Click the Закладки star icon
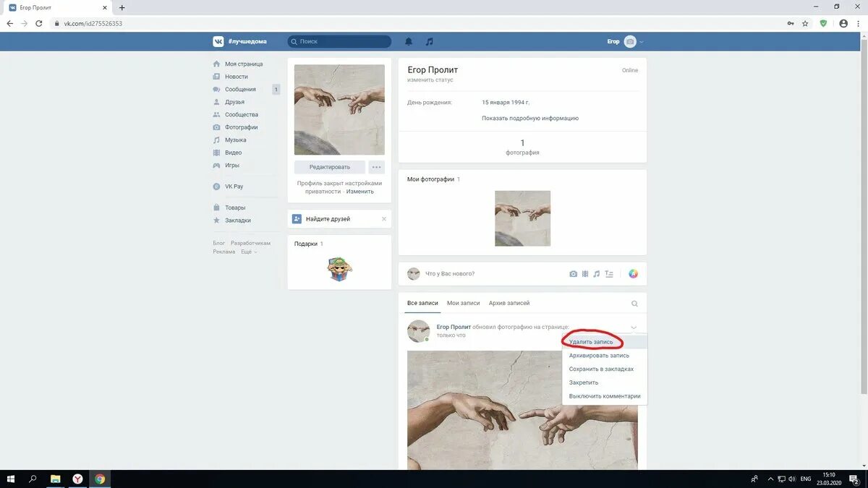 coord(216,221)
